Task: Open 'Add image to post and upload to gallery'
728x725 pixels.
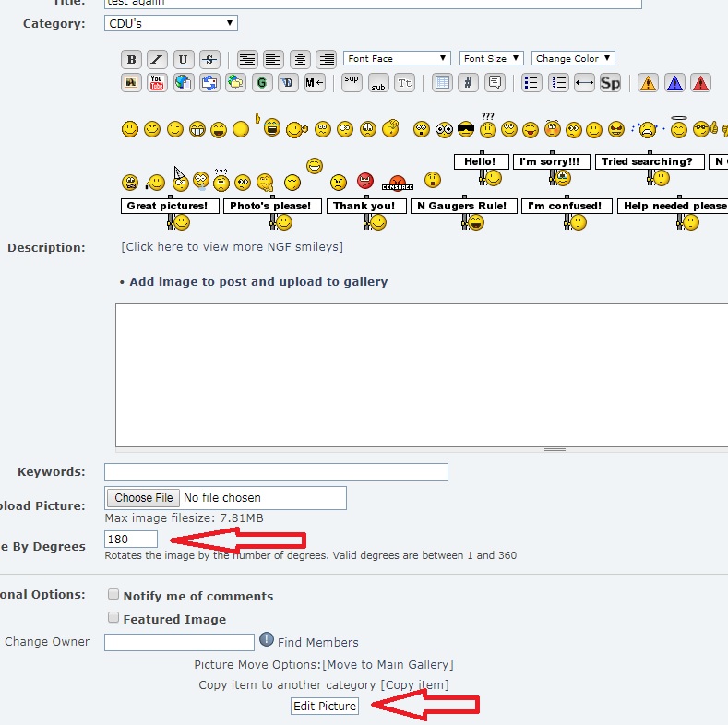Action: [258, 281]
